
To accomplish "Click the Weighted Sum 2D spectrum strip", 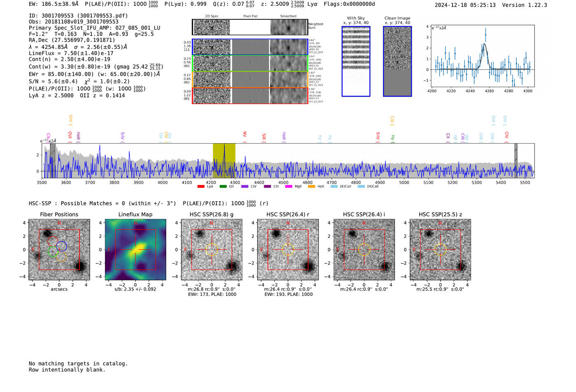I will (250, 27).
